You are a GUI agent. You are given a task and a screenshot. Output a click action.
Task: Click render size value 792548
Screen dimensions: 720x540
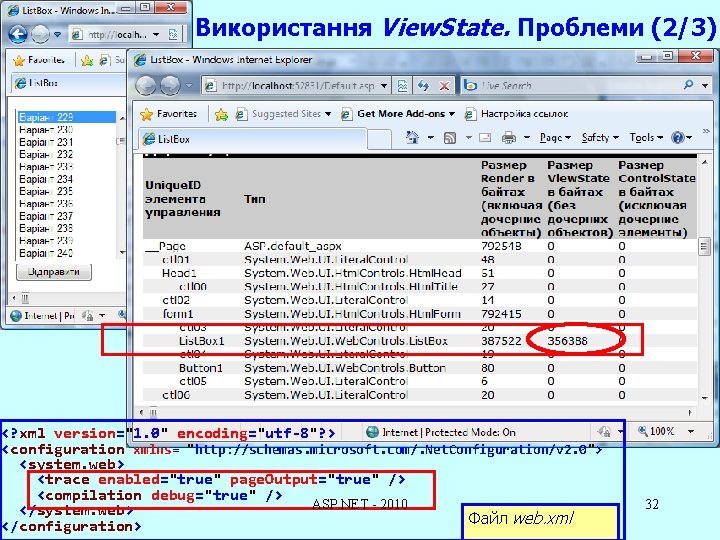click(x=501, y=246)
